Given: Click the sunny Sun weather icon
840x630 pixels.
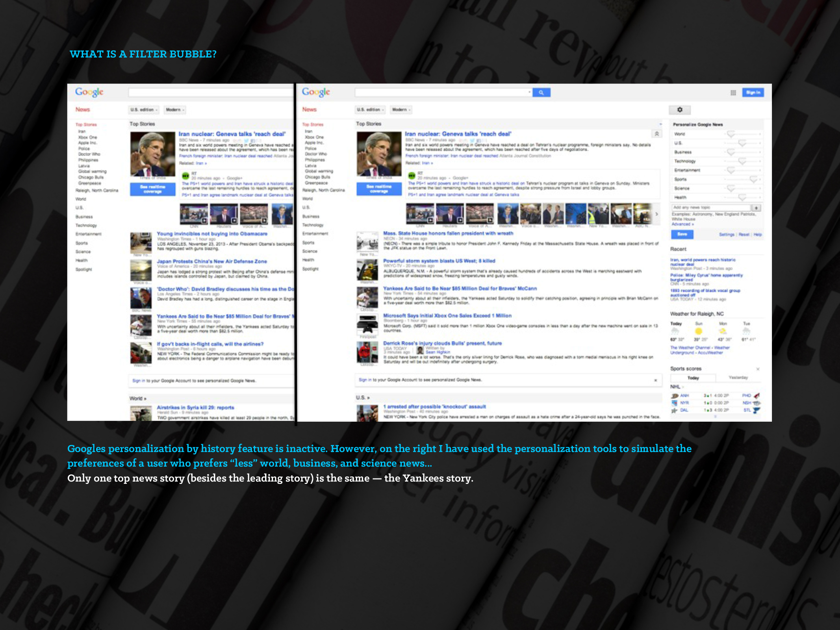Looking at the screenshot, I should point(699,331).
